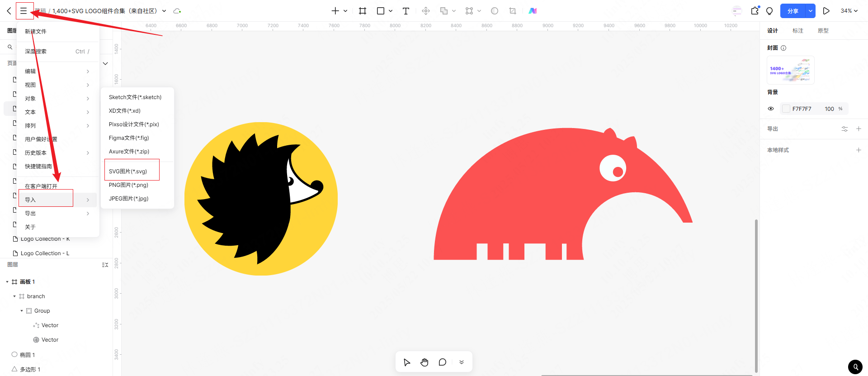Collapse the Group layer
The height and width of the screenshot is (376, 868).
coord(22,311)
